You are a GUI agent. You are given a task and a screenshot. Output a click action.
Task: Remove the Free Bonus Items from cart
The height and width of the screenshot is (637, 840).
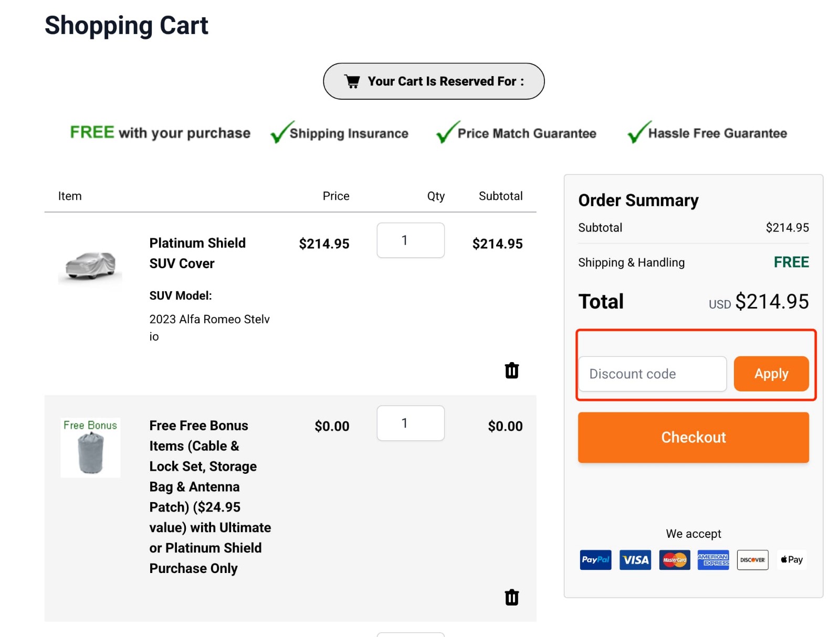(511, 597)
